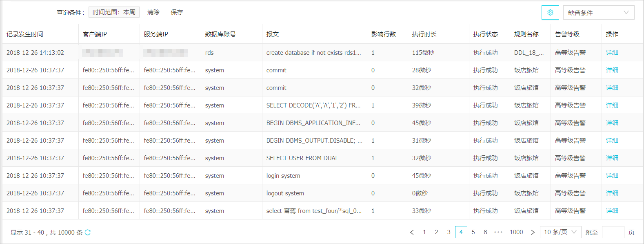Open 详细 for the SELECT DECODE row
Image resolution: width=644 pixels, height=244 pixels.
click(x=612, y=105)
